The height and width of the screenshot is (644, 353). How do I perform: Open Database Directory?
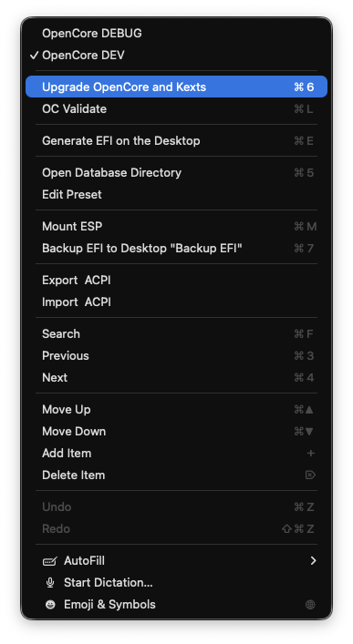[x=177, y=172]
